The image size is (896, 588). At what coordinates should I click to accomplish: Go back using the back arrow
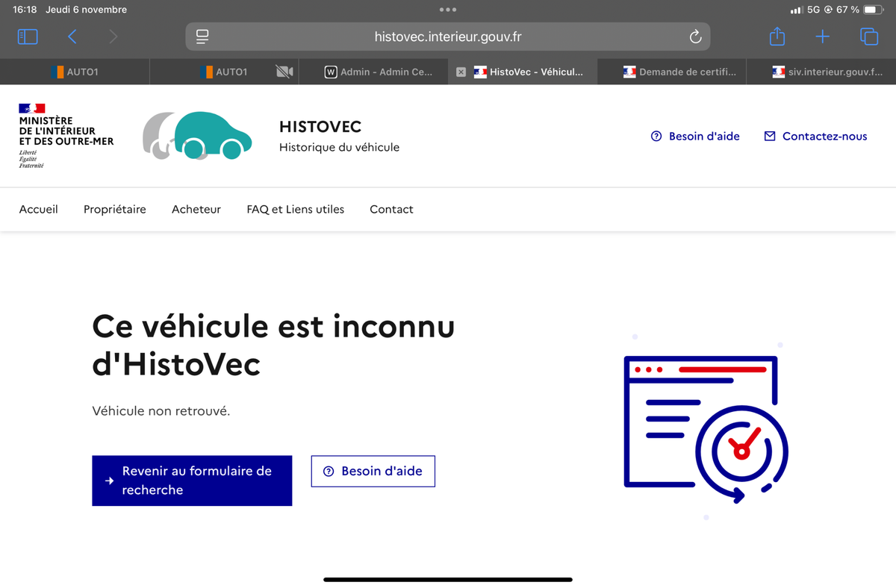(x=72, y=37)
